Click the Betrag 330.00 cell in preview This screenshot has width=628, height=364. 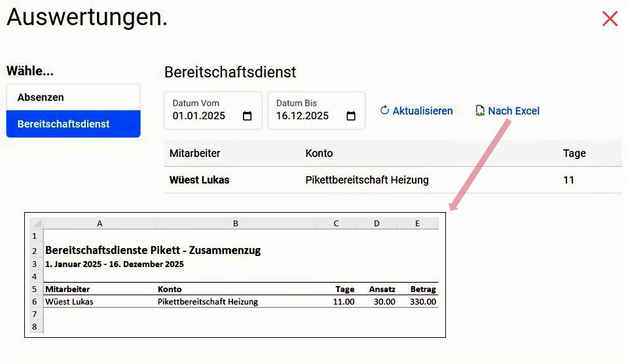[x=424, y=302]
